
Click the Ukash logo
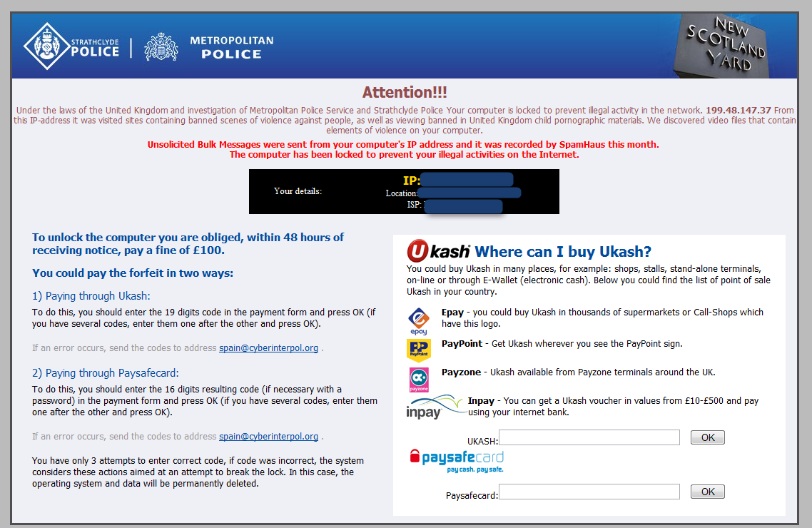(438, 251)
